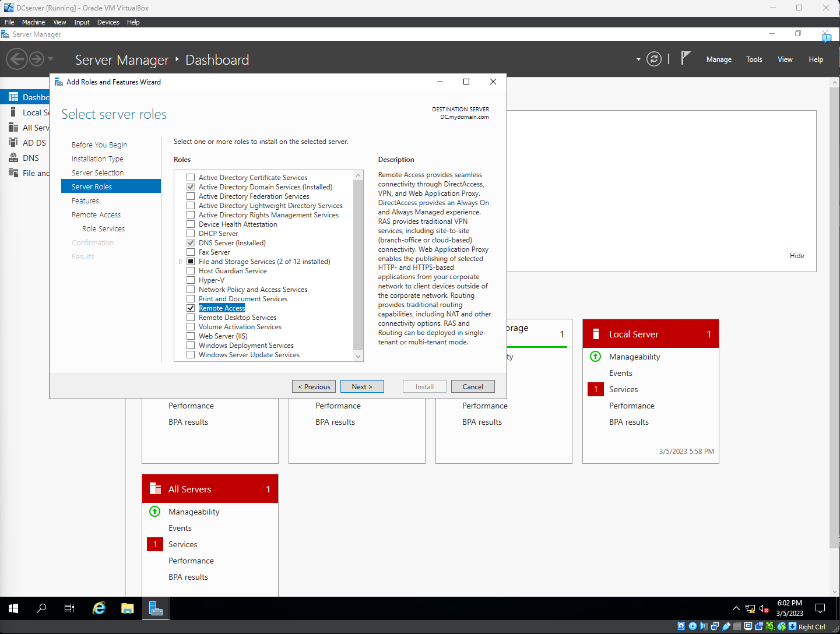Click Performance in Local Server tile
The width and height of the screenshot is (840, 634).
(x=632, y=406)
